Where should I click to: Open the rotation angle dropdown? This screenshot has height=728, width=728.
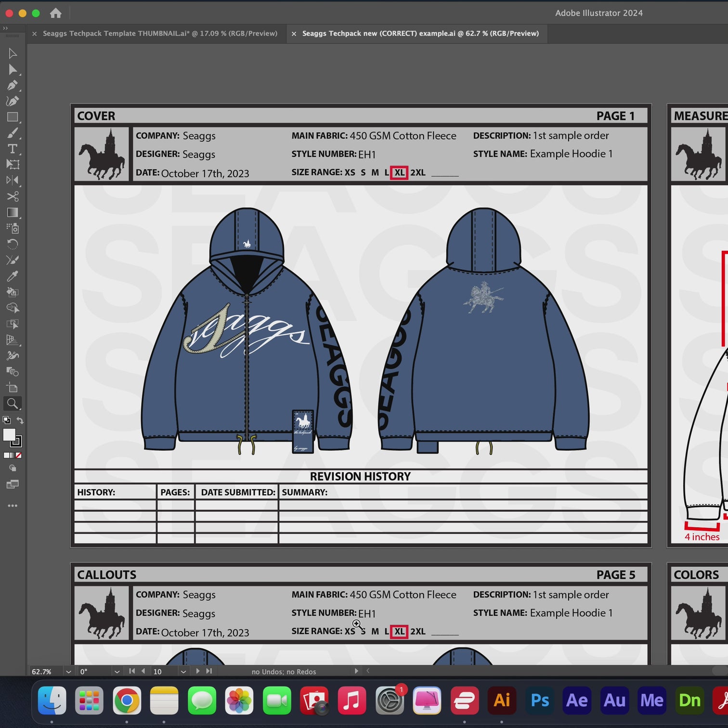(x=116, y=671)
